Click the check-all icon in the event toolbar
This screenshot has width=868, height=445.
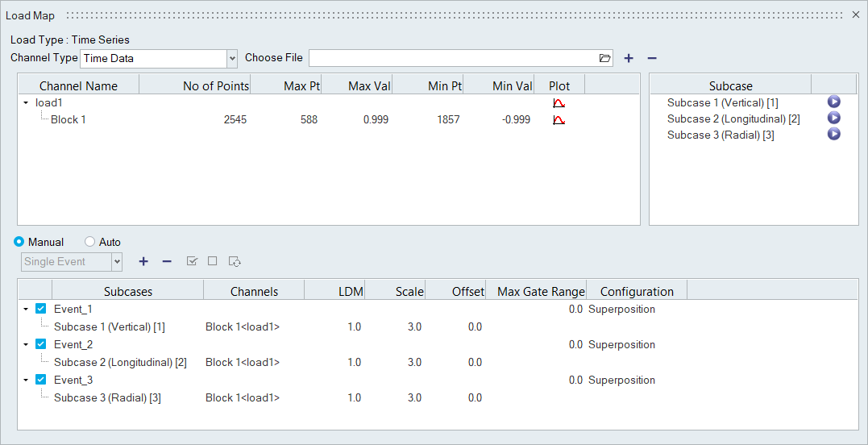[x=192, y=261]
